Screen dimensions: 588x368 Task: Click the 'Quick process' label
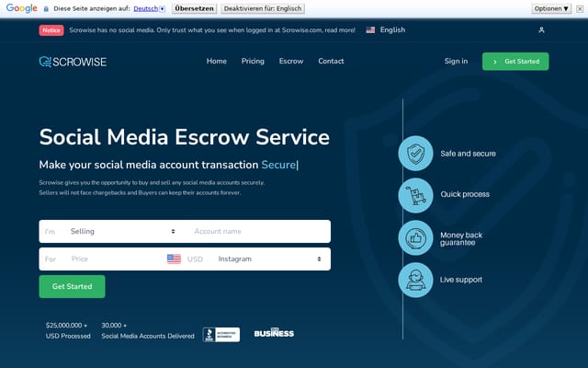coord(465,194)
